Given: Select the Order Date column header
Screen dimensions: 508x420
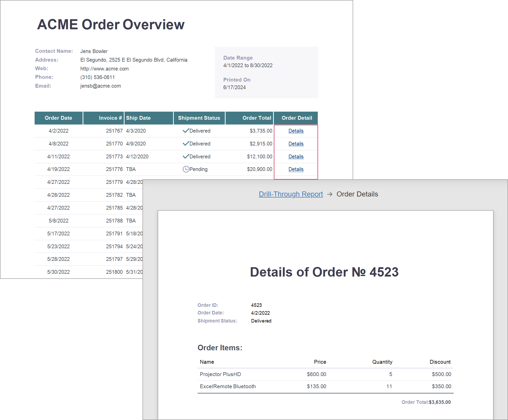Looking at the screenshot, I should tap(58, 118).
